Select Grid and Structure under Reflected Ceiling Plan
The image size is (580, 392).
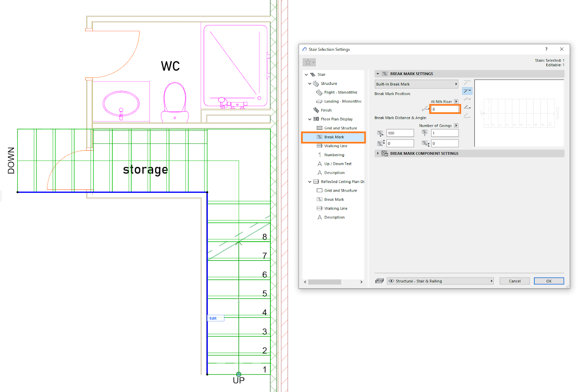tap(340, 191)
